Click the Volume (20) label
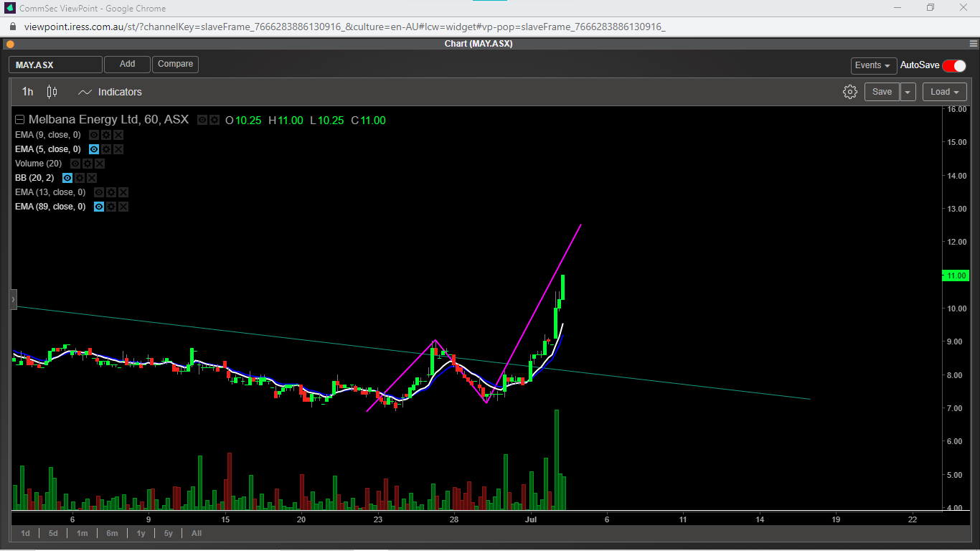Viewport: 980px width, 551px height. coord(39,164)
